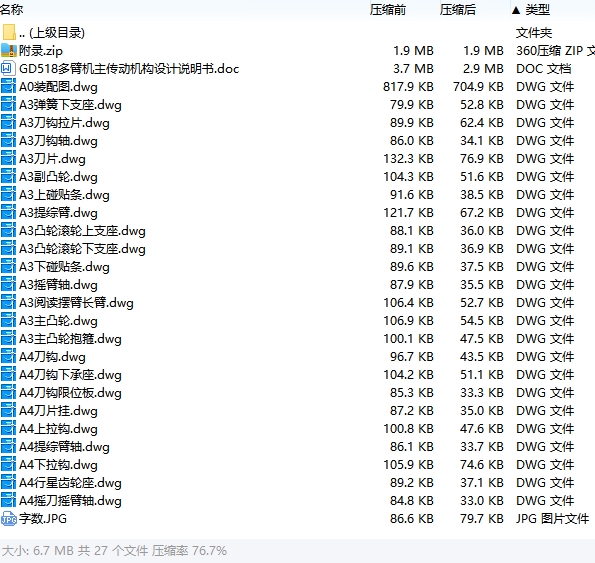Select the file name A3提综臂.dwg
Screen dimensions: 595x563
pyautogui.click(x=58, y=213)
